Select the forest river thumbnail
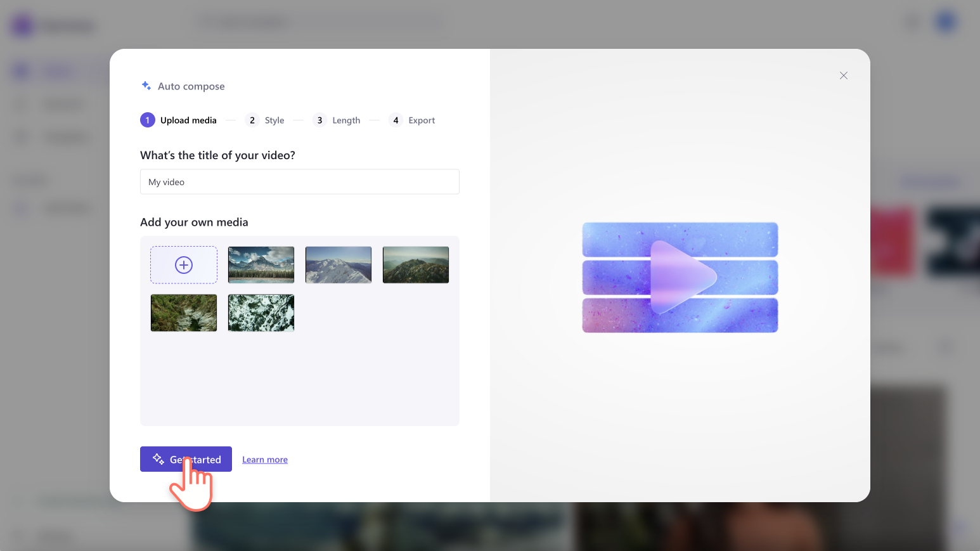The height and width of the screenshot is (551, 980). [184, 313]
